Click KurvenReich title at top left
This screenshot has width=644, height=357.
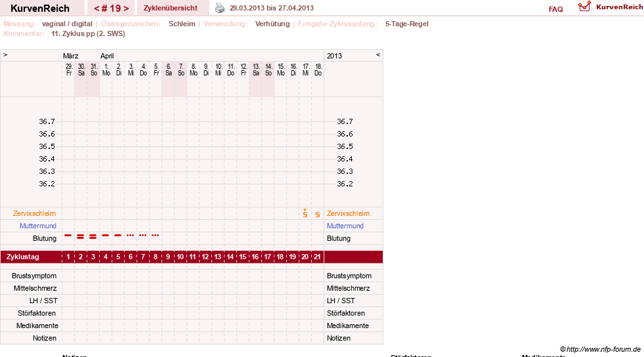[40, 9]
